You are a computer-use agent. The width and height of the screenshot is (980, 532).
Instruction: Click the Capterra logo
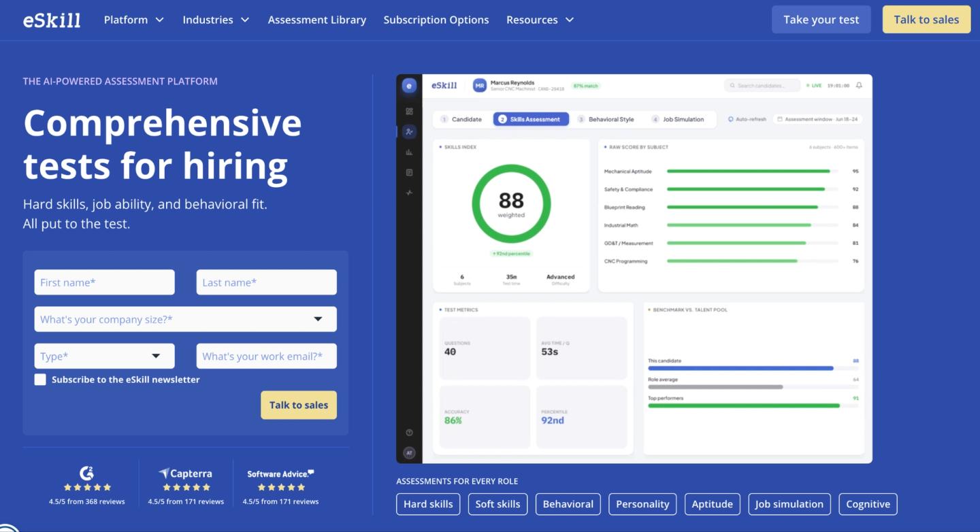point(185,473)
